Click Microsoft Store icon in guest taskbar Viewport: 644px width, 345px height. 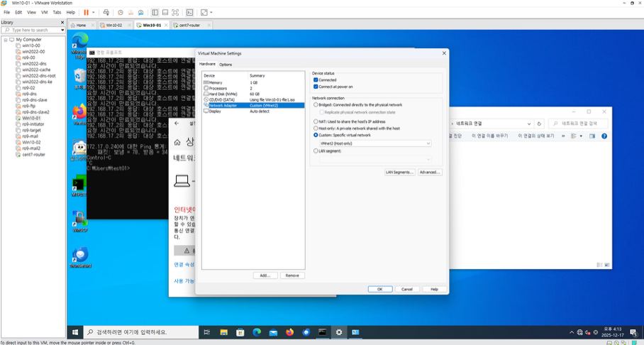tap(240, 332)
